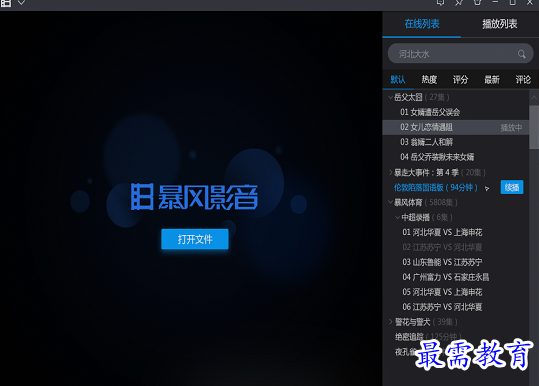Switch to the 在线列表 tab
539x386 pixels.
tap(422, 24)
